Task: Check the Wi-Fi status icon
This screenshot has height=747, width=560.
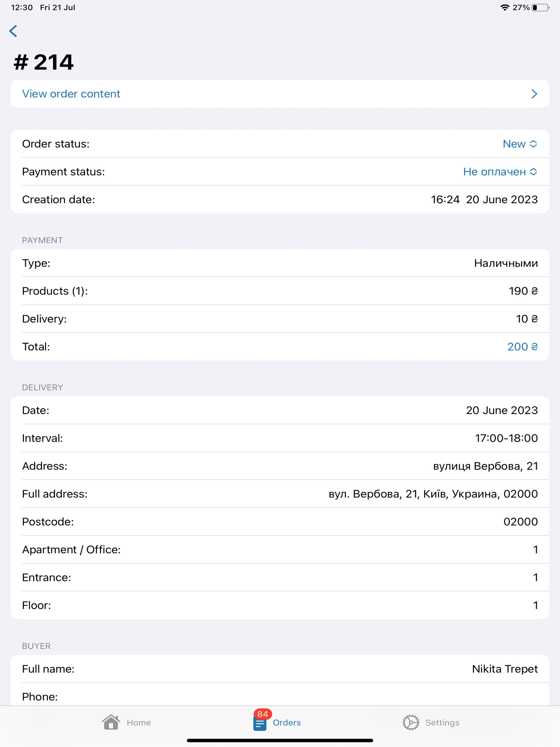Action: 504,7
